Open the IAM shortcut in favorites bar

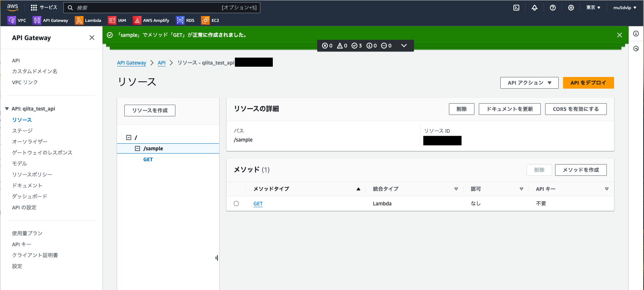[x=117, y=20]
